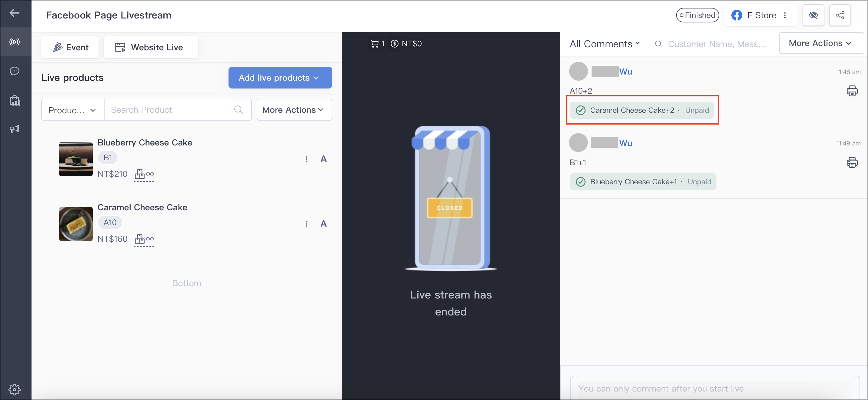Toggle the hide-eye visibility button
Image resolution: width=868 pixels, height=400 pixels.
(x=813, y=15)
